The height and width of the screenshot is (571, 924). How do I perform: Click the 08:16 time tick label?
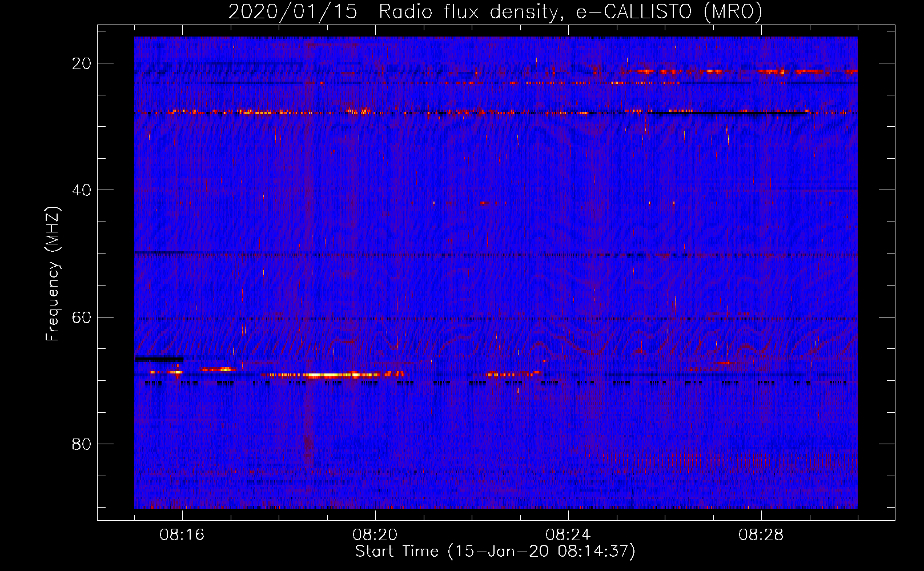182,535
